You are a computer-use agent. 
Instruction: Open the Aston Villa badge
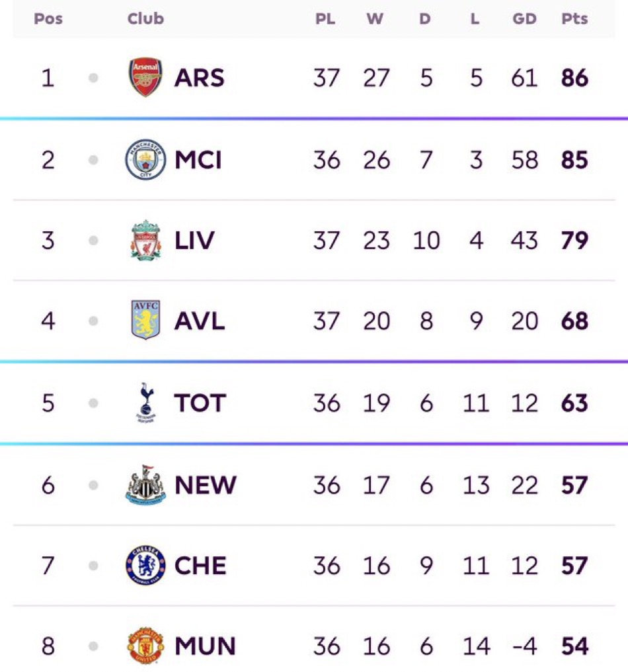[x=145, y=321]
